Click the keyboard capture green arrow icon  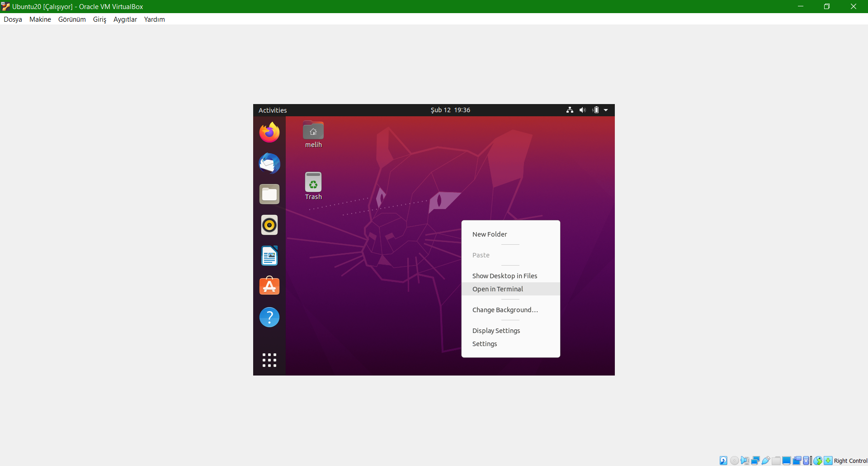(x=828, y=461)
